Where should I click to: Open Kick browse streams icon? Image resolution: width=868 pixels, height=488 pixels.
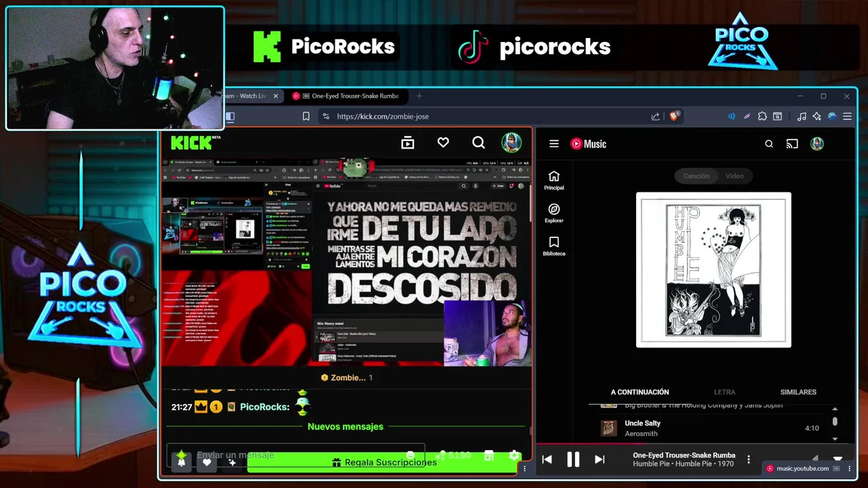click(408, 142)
